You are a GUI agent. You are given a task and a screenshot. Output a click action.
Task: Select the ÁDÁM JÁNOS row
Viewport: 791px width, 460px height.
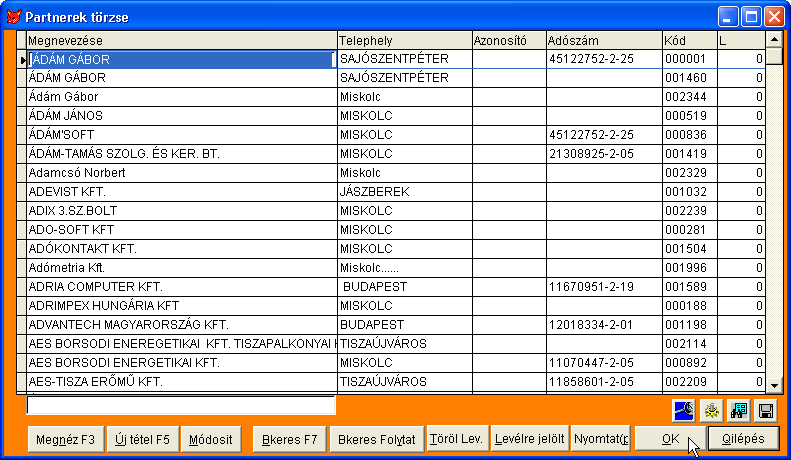[182, 116]
